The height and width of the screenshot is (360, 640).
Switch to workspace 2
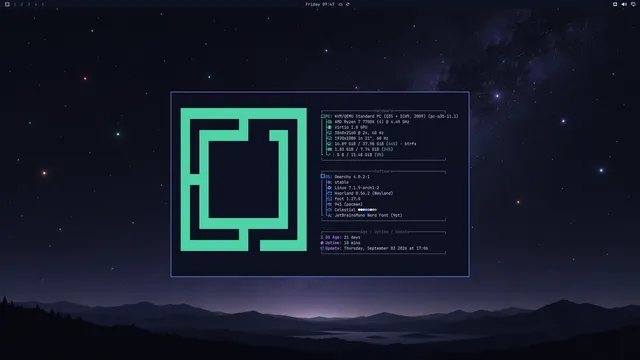22,4
